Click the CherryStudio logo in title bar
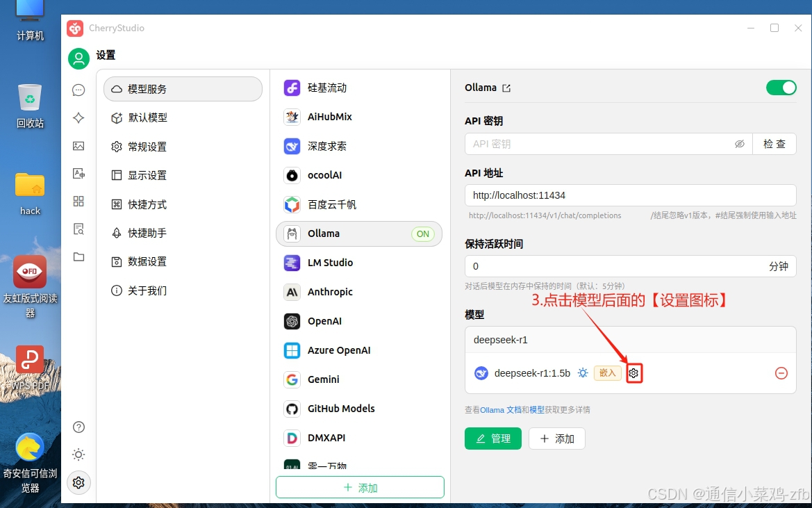 tap(75, 28)
